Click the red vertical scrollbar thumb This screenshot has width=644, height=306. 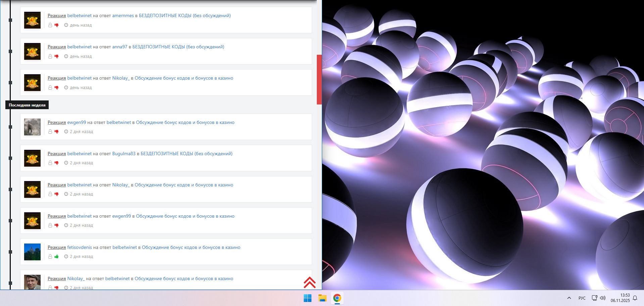[x=319, y=80]
